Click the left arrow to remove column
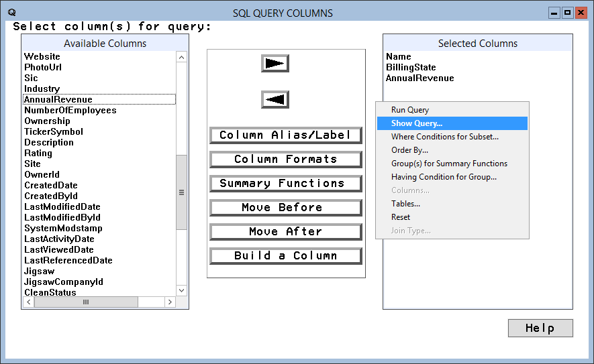Viewport: 594px width, 364px height. (275, 100)
